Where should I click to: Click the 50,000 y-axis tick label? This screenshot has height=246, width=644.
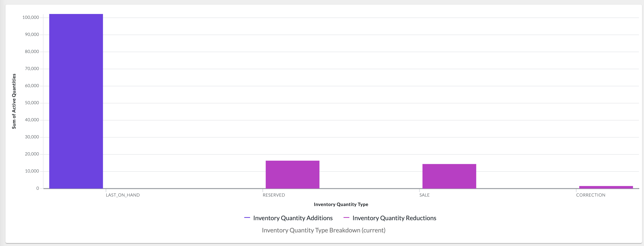[32, 103]
